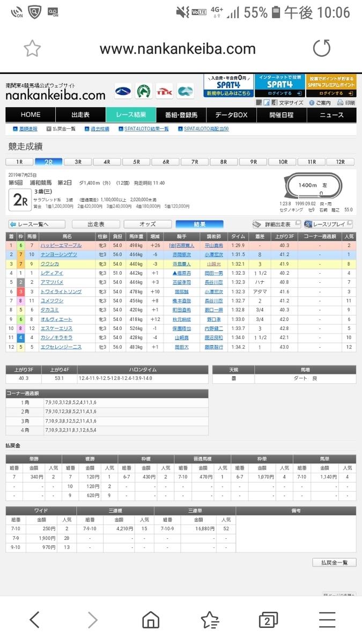Open horse カシノキラキラ link
This screenshot has height=644, width=362.
coord(57,338)
